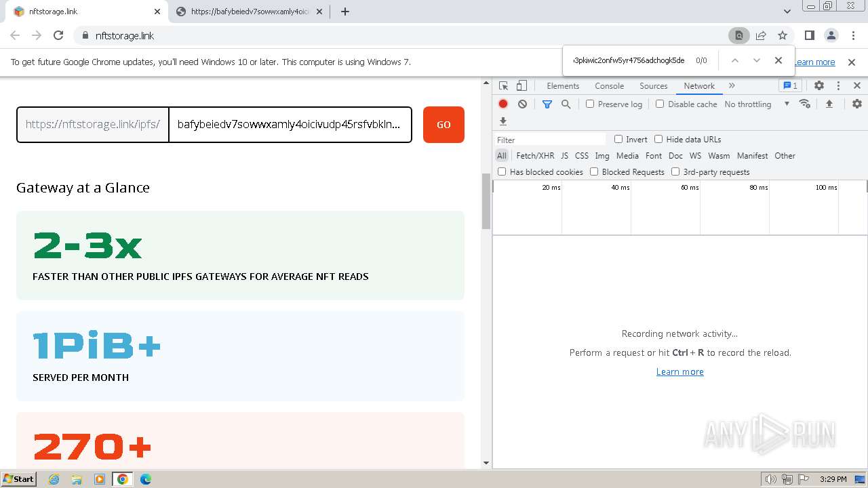Close the DevTools panel
Screen dimensions: 868x488
click(857, 85)
